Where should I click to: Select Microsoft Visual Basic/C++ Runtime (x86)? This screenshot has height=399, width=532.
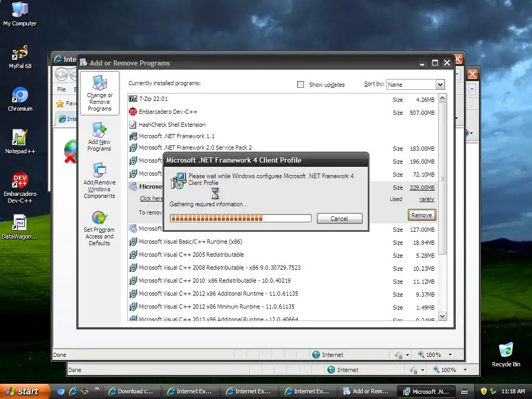(x=283, y=242)
